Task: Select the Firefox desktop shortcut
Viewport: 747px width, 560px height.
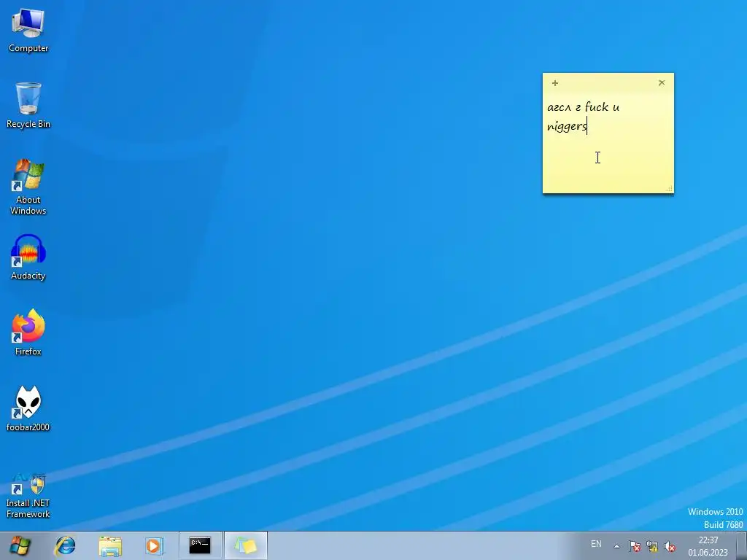Action: click(28, 332)
